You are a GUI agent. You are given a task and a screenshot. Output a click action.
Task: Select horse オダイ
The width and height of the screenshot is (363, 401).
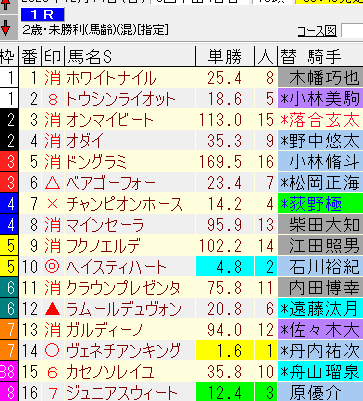point(85,141)
